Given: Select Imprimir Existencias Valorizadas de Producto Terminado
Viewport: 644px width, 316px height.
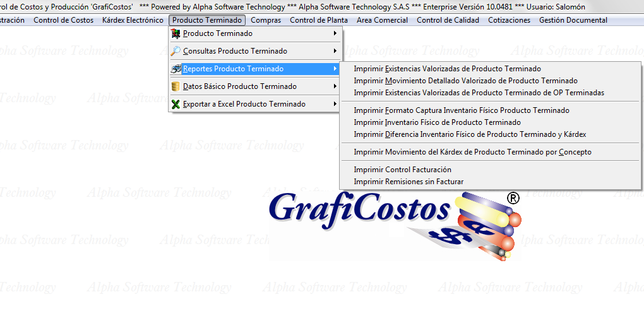Looking at the screenshot, I should pyautogui.click(x=447, y=69).
